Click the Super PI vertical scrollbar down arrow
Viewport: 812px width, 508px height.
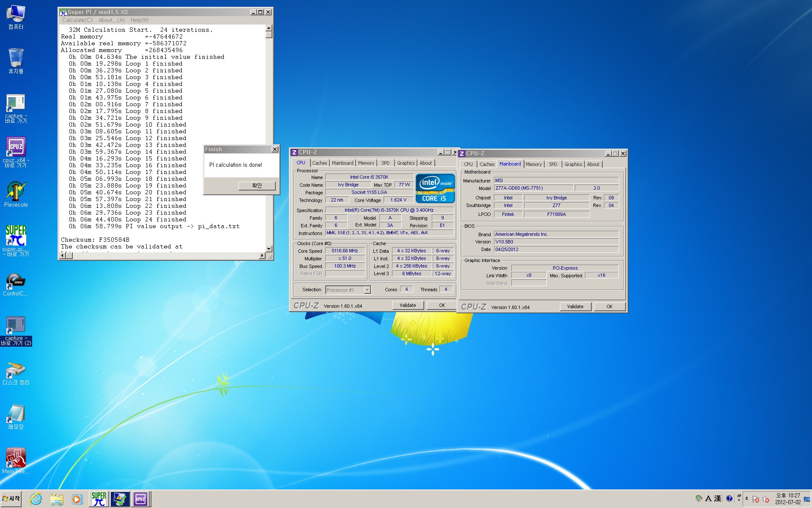click(x=269, y=249)
